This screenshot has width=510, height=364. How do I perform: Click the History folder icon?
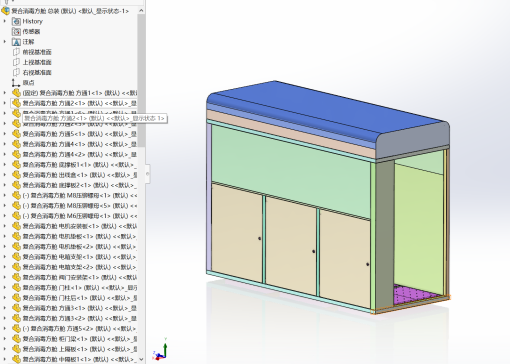click(16, 22)
